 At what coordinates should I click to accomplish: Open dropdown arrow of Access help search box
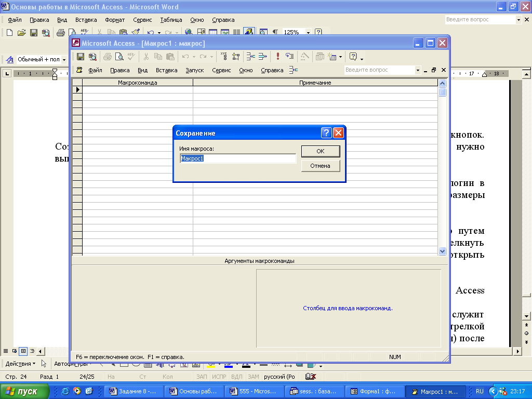(418, 70)
